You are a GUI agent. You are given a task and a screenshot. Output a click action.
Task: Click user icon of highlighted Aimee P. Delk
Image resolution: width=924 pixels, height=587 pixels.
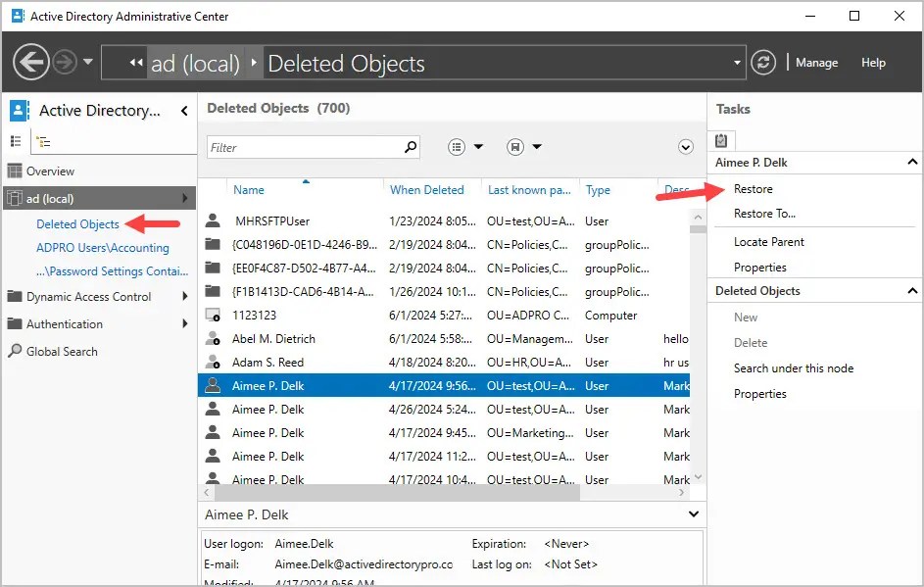coord(213,385)
